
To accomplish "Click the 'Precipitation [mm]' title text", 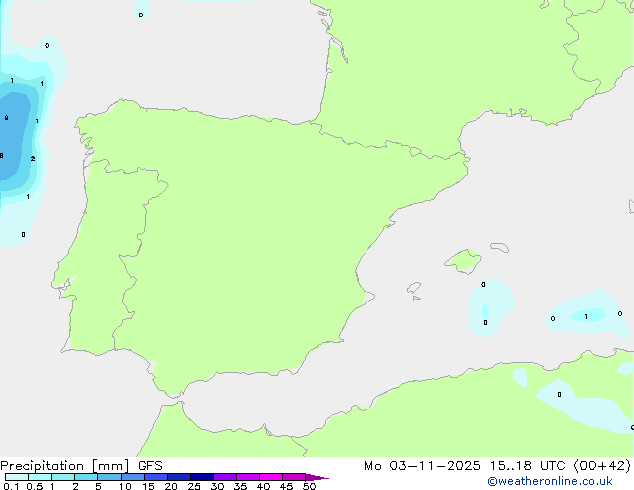I will [x=65, y=466].
